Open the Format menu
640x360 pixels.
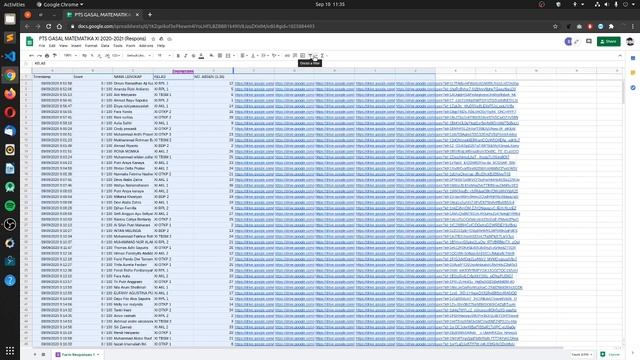pyautogui.click(x=91, y=46)
